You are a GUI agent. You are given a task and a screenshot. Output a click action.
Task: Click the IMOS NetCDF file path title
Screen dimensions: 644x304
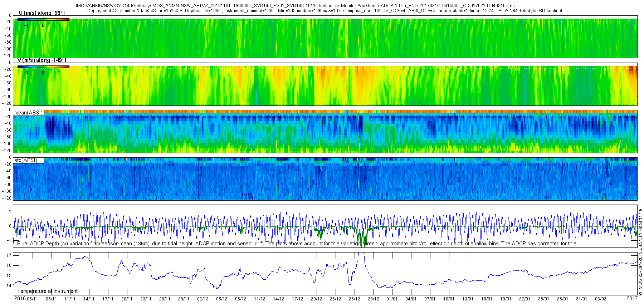[295, 6]
